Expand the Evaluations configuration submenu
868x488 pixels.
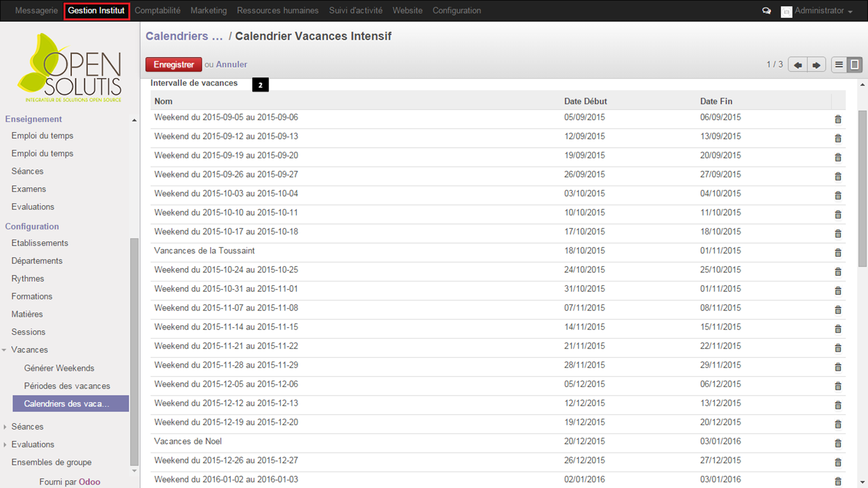tap(5, 445)
